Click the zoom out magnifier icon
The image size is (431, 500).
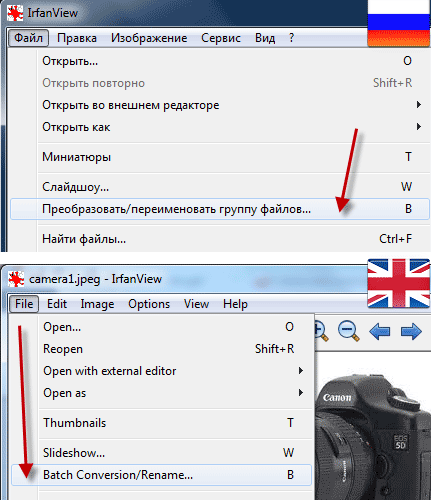pyautogui.click(x=349, y=331)
